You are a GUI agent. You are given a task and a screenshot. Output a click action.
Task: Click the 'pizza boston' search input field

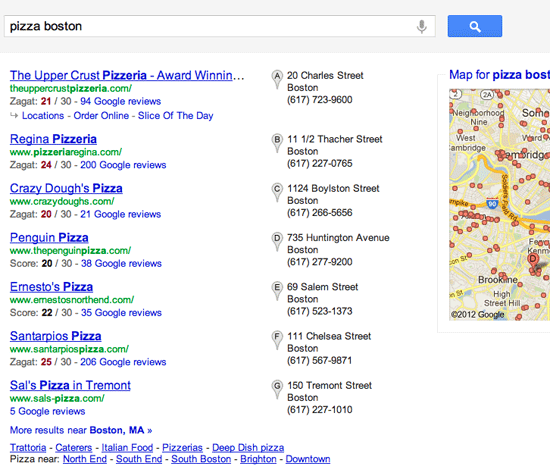point(220,26)
